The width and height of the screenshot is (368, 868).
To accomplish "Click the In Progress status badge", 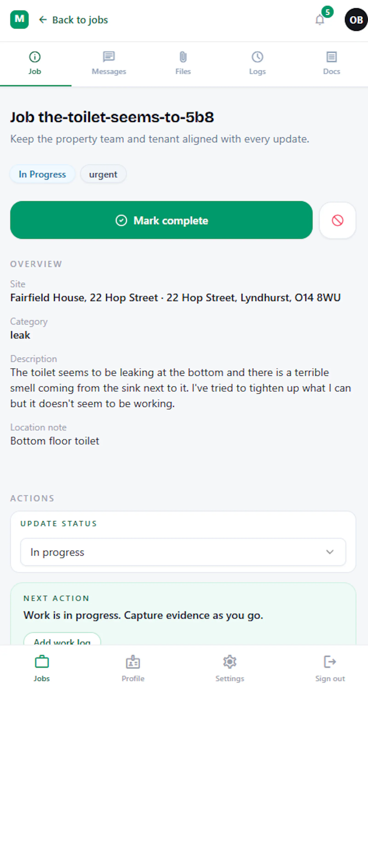I will [x=42, y=174].
